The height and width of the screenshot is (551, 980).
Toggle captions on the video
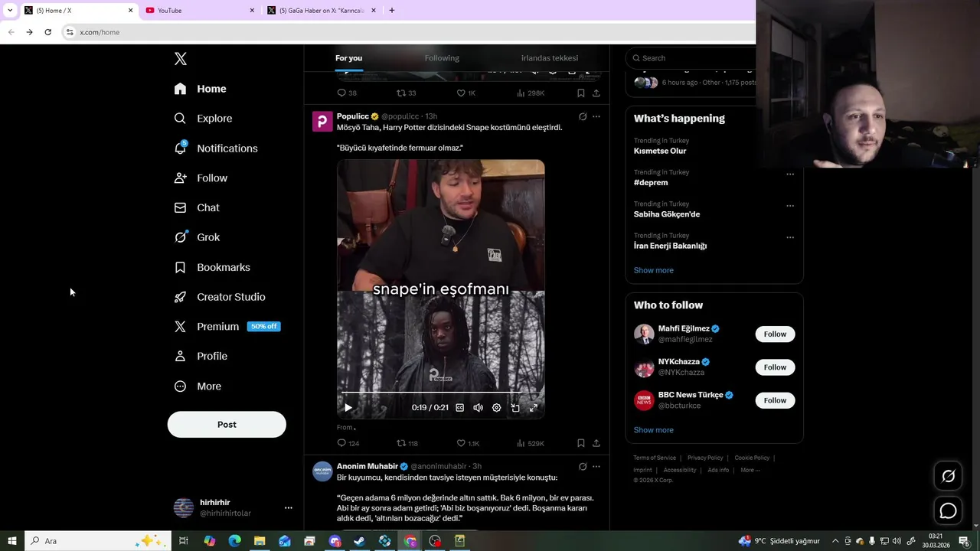(x=460, y=408)
